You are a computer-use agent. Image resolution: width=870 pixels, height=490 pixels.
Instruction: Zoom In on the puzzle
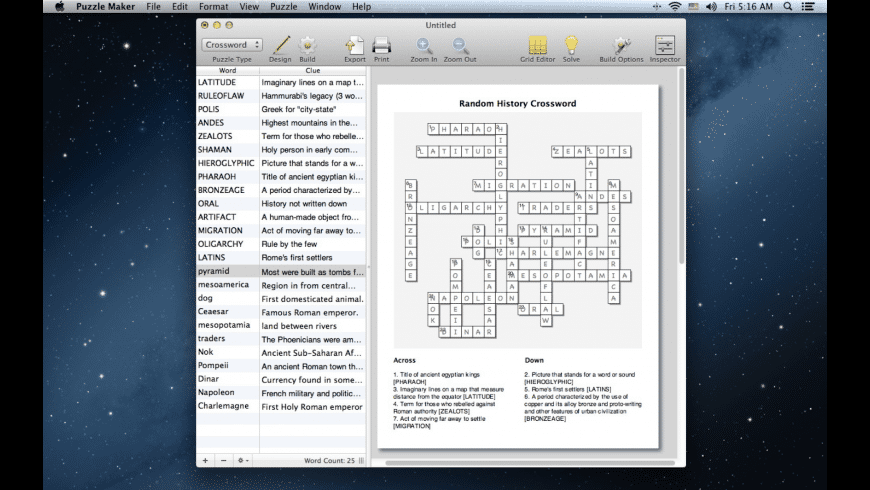[x=424, y=45]
